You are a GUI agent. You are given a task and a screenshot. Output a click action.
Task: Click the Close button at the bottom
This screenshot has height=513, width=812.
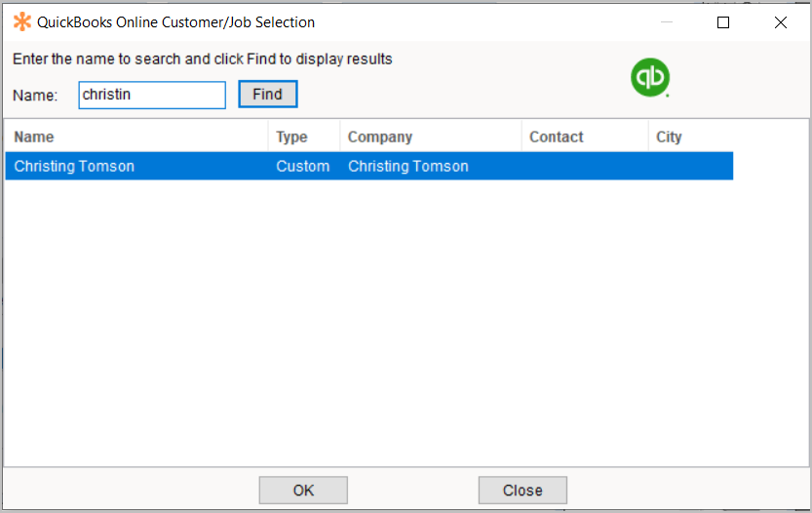[x=522, y=490]
